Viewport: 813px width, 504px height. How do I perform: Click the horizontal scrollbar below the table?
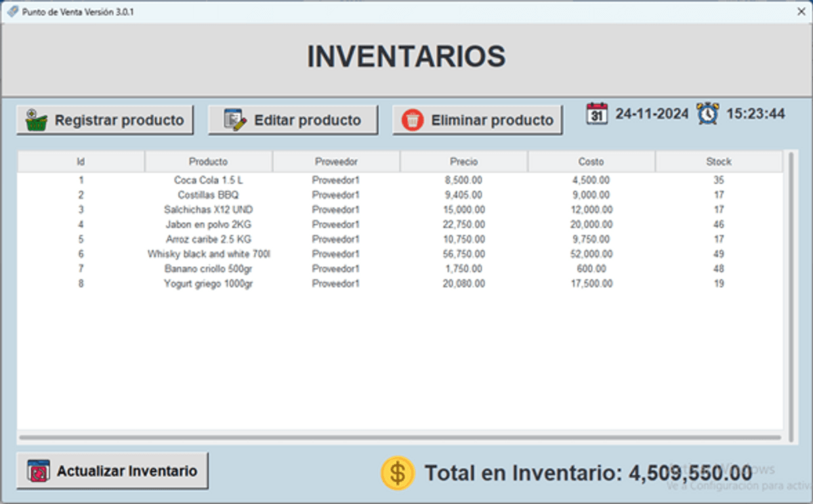point(400,438)
